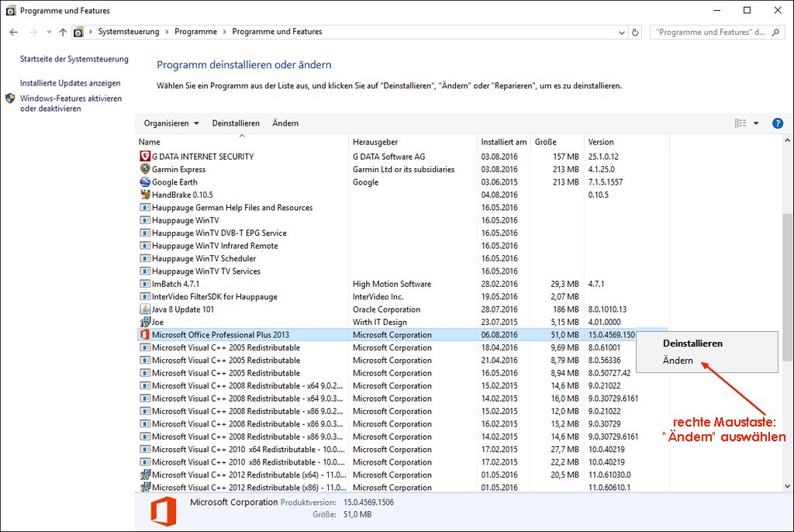Choose Deinstallieren from the context menu
This screenshot has height=532, width=794.
pos(692,343)
